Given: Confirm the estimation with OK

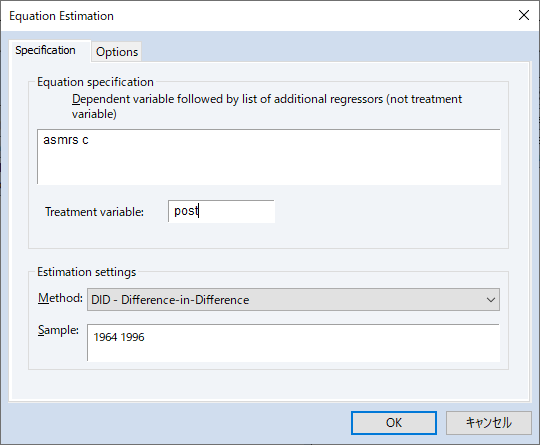Looking at the screenshot, I should (x=394, y=423).
